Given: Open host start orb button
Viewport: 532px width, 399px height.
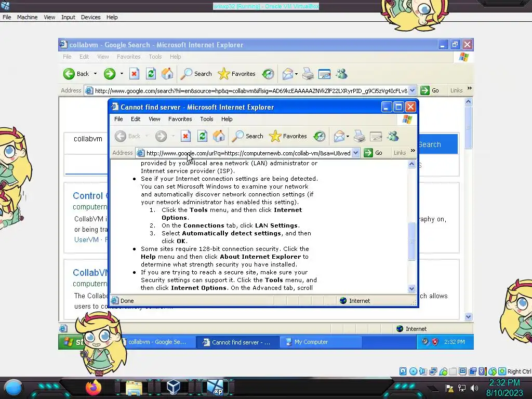Looking at the screenshot, I should [x=14, y=388].
